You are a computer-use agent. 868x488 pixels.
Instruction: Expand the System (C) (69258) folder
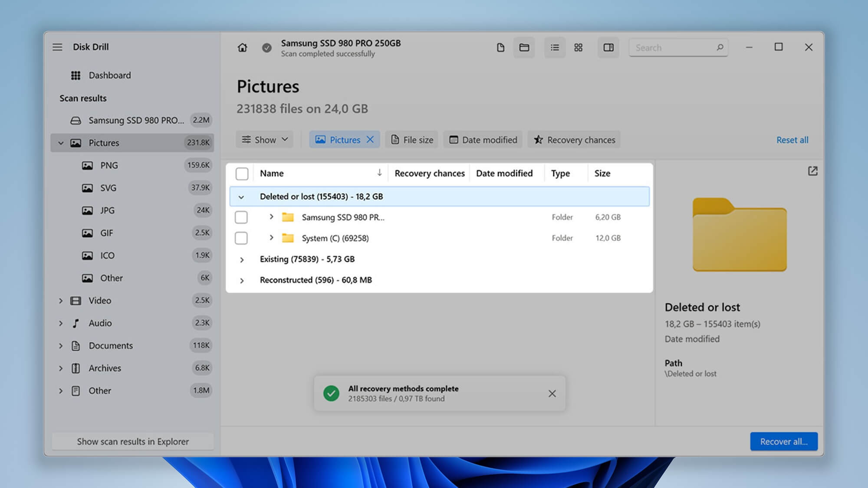pos(271,237)
